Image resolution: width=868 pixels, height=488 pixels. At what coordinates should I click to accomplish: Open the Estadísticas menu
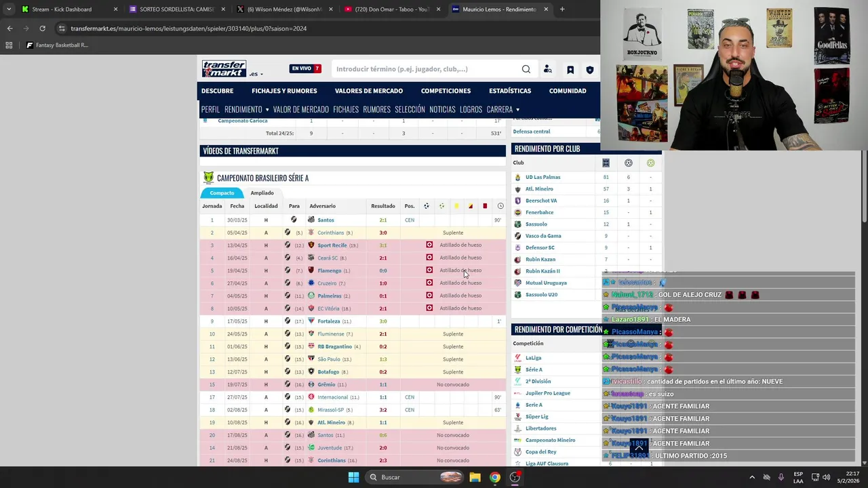(x=510, y=91)
